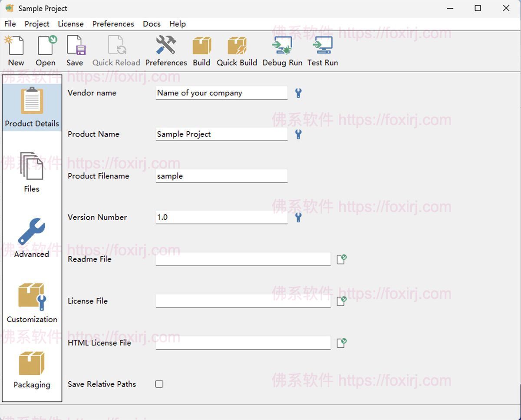Screen dimensions: 521x420
Task: Open Preferences from the toolbar
Action: (x=166, y=48)
